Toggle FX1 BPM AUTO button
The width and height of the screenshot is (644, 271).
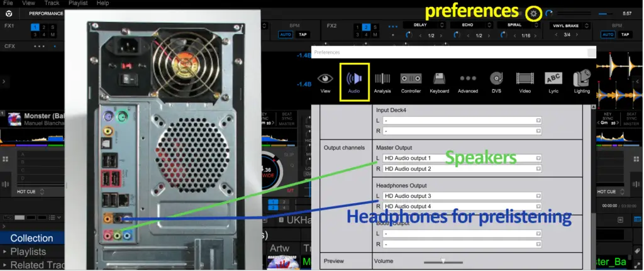point(286,35)
